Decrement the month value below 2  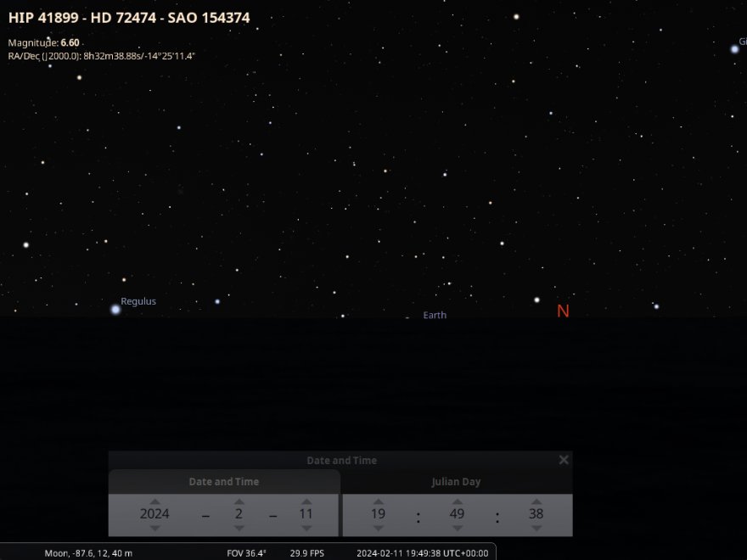[239, 528]
